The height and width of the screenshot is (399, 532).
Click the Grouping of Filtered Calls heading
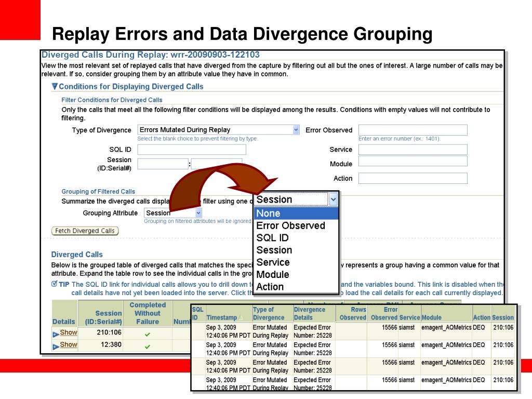tap(98, 191)
